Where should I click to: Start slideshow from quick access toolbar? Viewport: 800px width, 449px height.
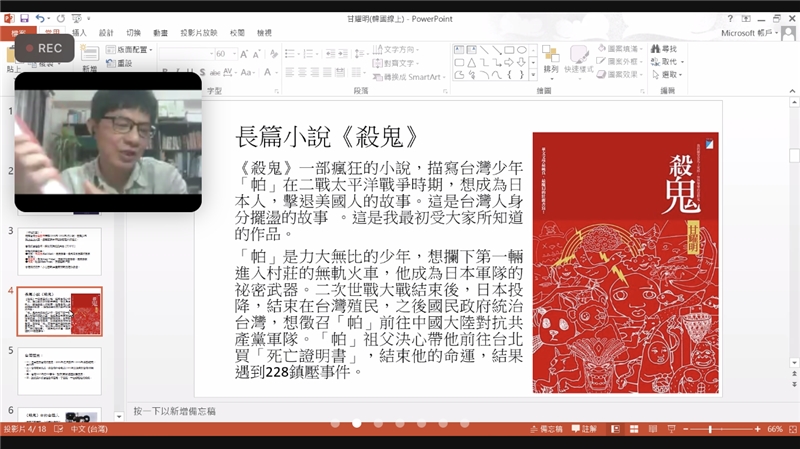[x=77, y=18]
